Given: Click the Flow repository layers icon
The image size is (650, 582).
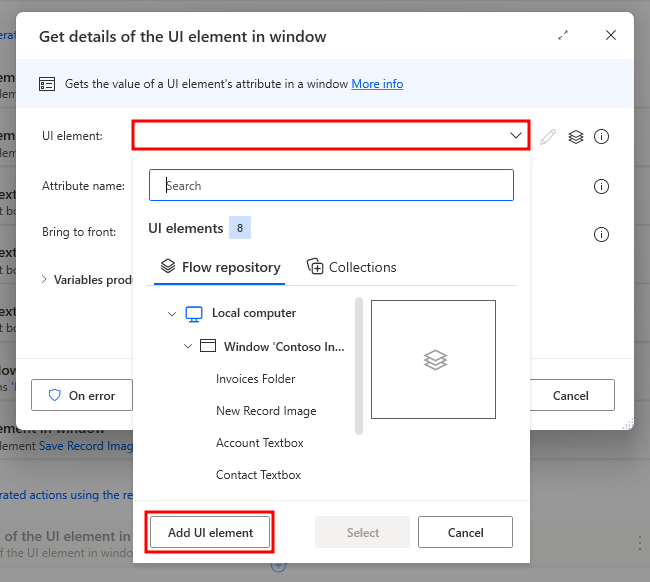Looking at the screenshot, I should (x=168, y=266).
